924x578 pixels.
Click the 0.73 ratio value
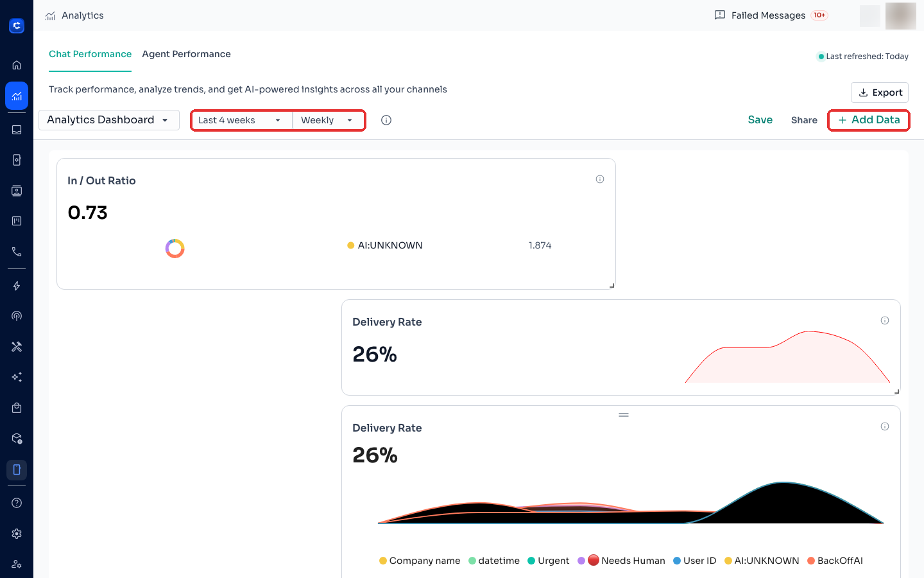pyautogui.click(x=88, y=213)
